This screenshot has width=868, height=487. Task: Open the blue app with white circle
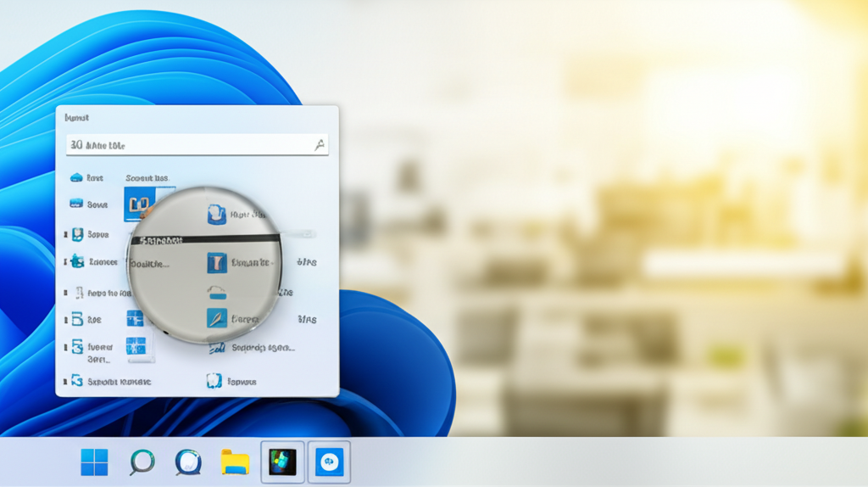[x=329, y=462]
